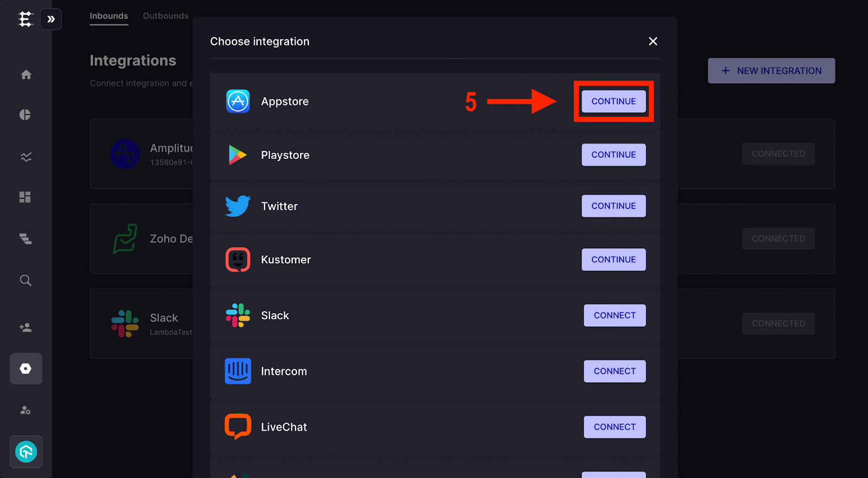Screen dimensions: 868x478
Task: Click Continue for Appstore integration
Action: click(614, 101)
